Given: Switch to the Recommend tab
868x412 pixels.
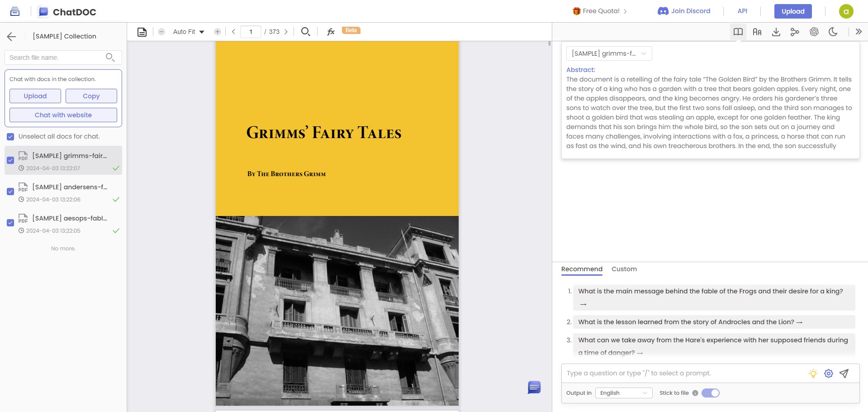Looking at the screenshot, I should pos(582,269).
